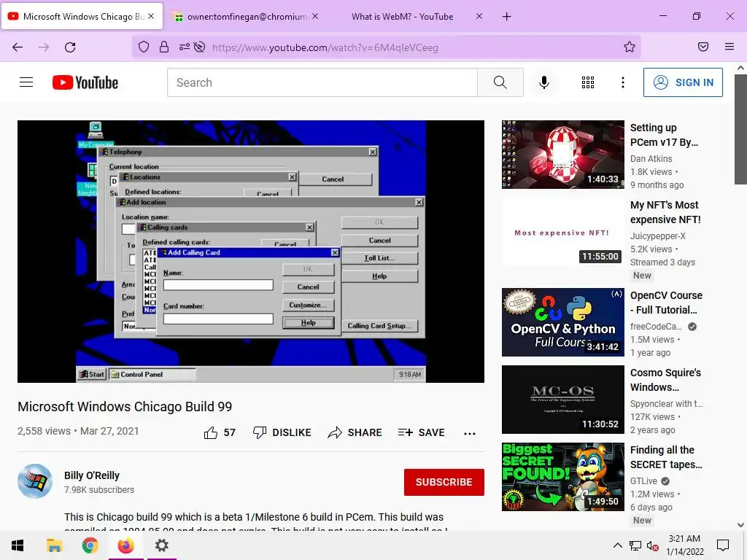
Task: Open Most expensive NFT video thumbnail
Action: click(563, 232)
